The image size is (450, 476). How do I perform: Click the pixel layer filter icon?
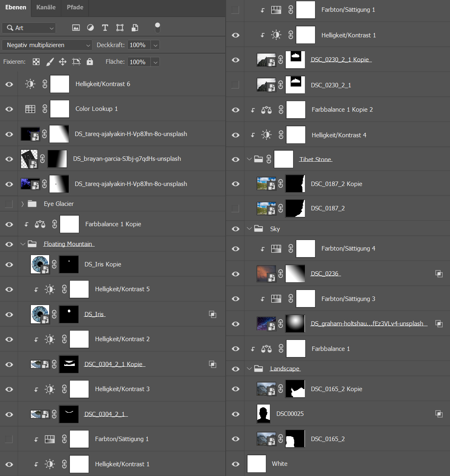76,28
